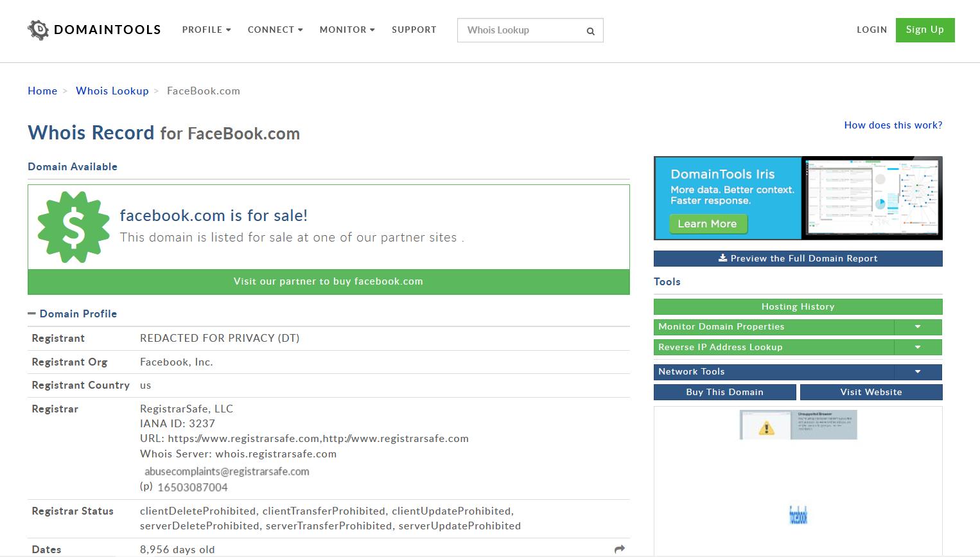Click Preview the Full Domain Report
The height and width of the screenshot is (557, 980).
coord(798,258)
